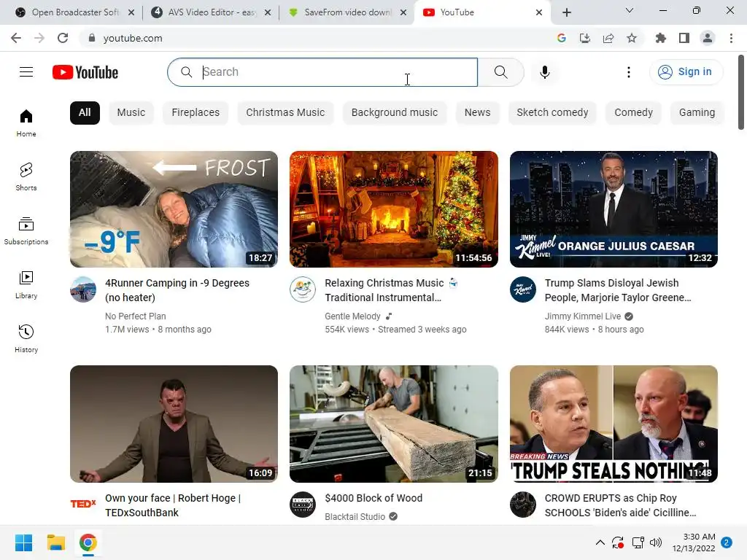Select the Background music filter chip
Viewport: 747px width, 560px height.
pos(395,113)
